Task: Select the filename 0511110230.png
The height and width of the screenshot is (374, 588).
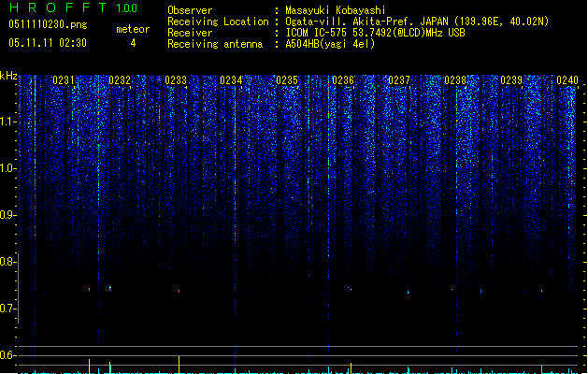Action: (48, 24)
